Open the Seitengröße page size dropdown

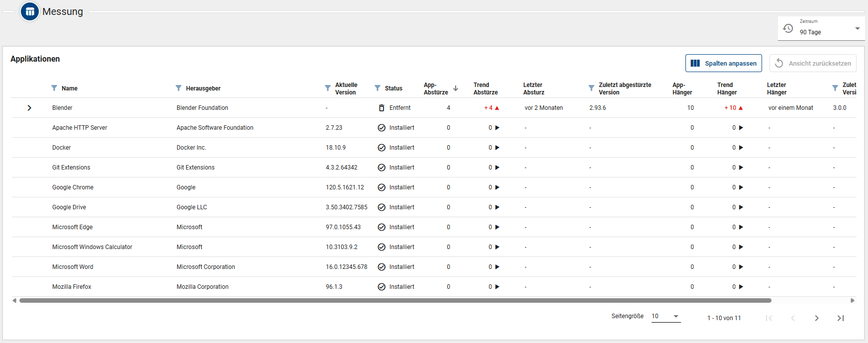666,316
